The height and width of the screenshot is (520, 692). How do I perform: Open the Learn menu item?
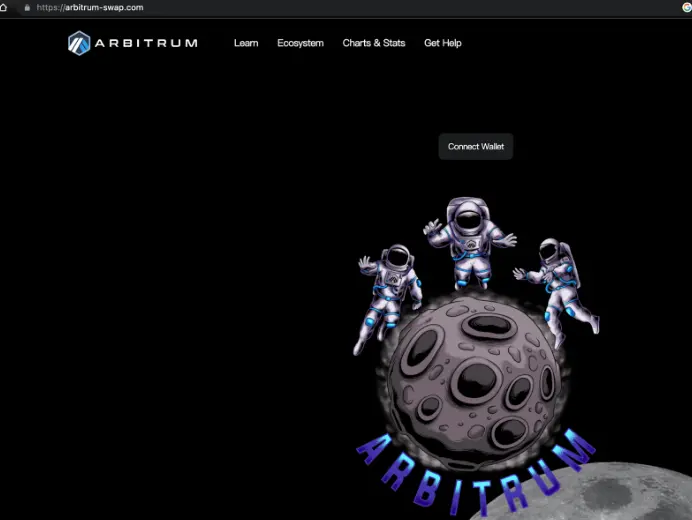pyautogui.click(x=246, y=43)
